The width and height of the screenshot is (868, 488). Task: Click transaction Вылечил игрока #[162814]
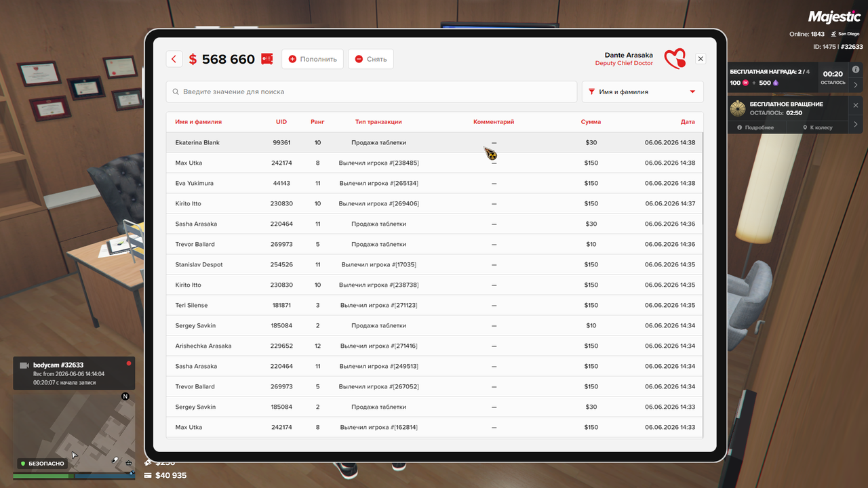coord(378,427)
